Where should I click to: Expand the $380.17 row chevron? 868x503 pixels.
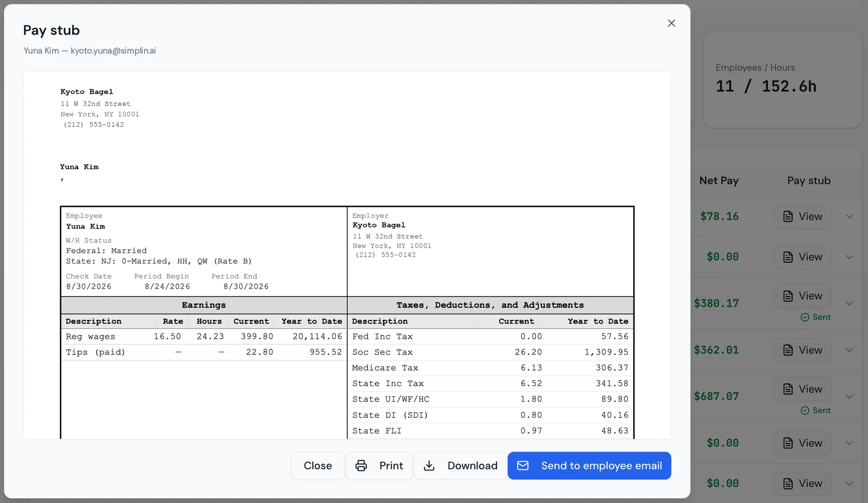point(850,303)
